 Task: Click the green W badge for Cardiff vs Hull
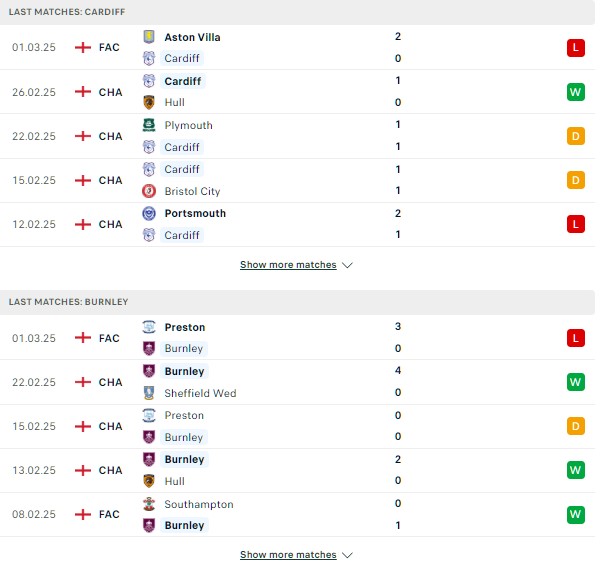(576, 92)
